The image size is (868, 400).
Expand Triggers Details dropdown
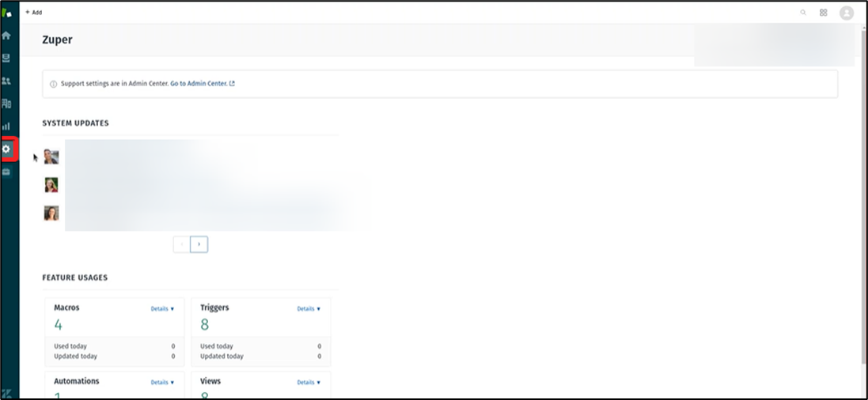[309, 309]
